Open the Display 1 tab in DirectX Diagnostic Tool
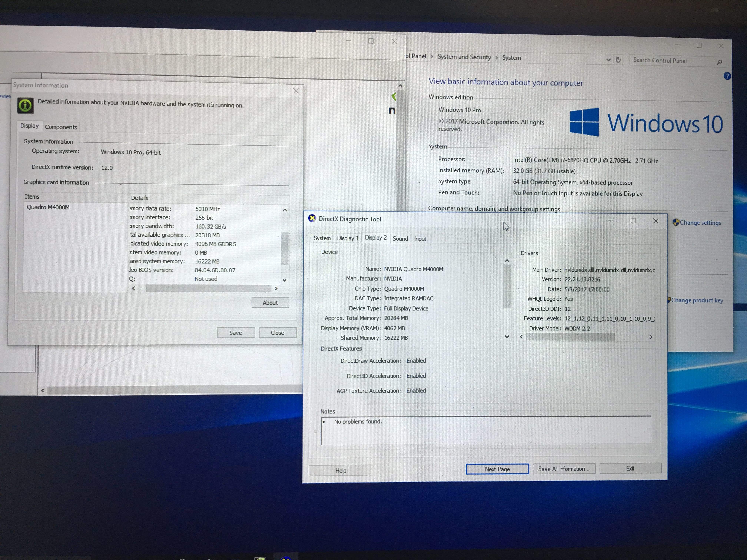The height and width of the screenshot is (560, 747). click(348, 238)
